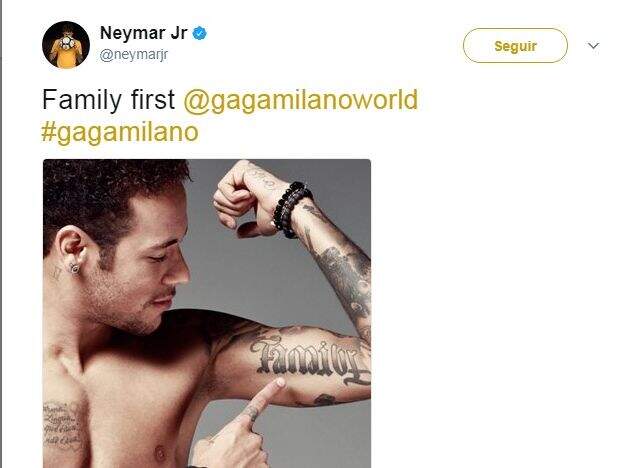Click the blue verified badge
The width and height of the screenshot is (633, 468).
click(x=199, y=33)
